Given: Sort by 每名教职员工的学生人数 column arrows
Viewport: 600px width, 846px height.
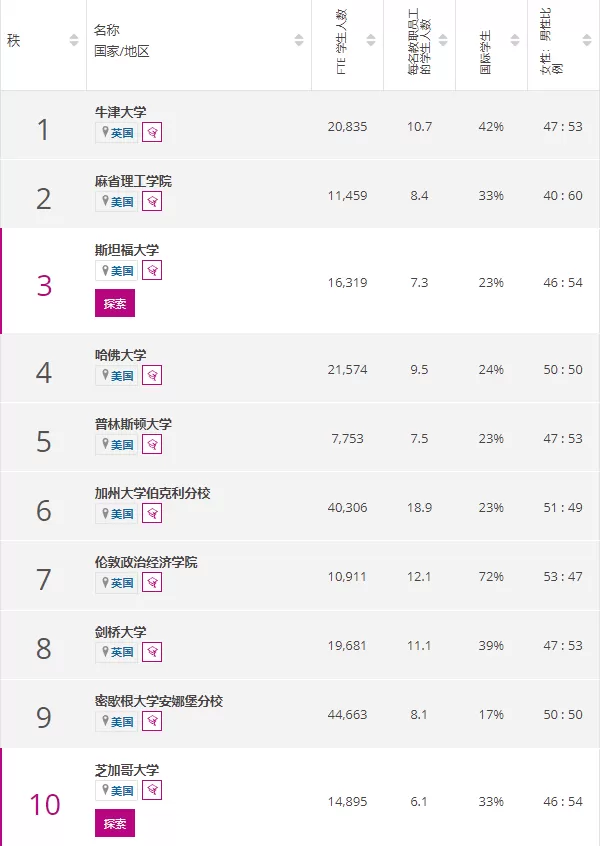Looking at the screenshot, I should (x=443, y=40).
